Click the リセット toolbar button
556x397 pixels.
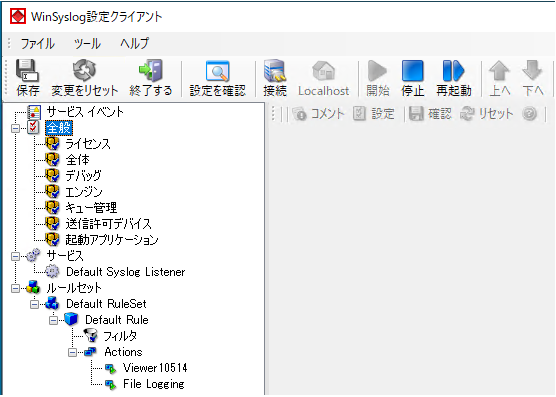click(486, 114)
